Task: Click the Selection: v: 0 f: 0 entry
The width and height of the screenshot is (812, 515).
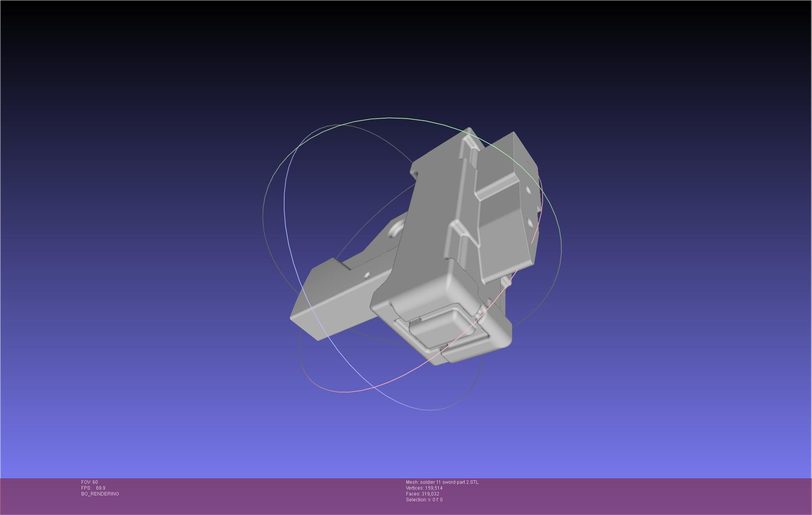Action: coord(424,500)
